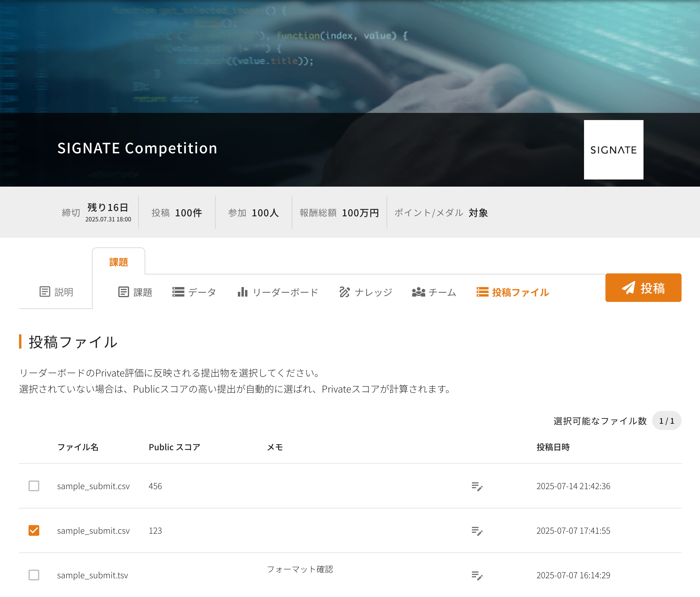Click the sample_submit.tsv file name
This screenshot has width=700, height=597.
(x=92, y=575)
